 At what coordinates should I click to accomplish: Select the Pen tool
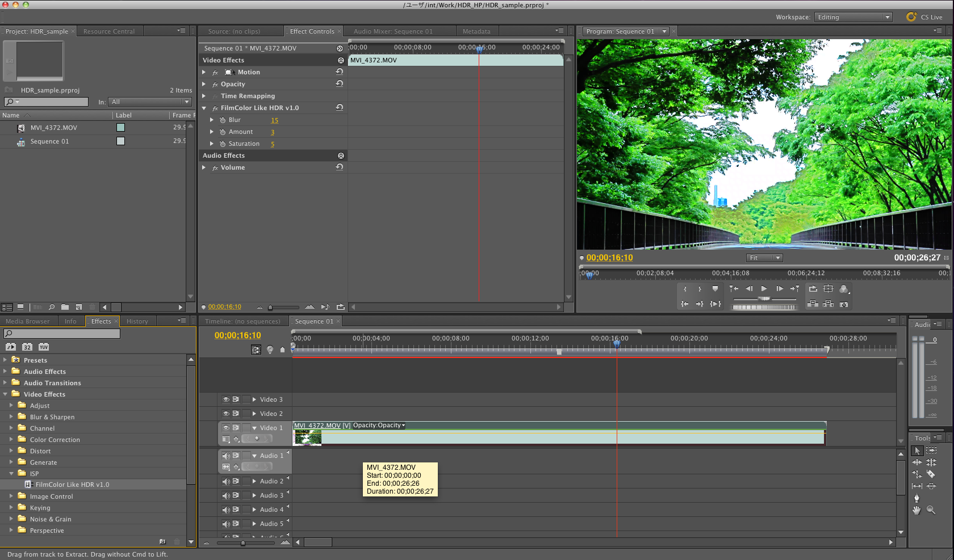coord(917,498)
